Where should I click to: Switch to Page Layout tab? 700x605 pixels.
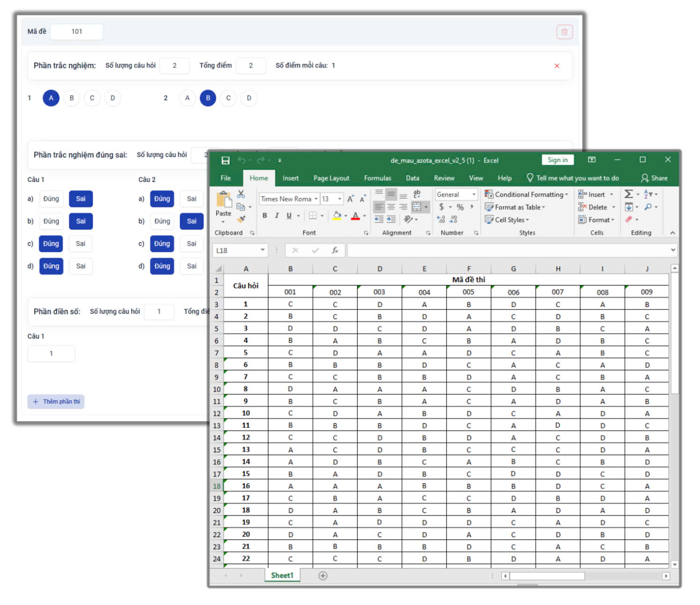[331, 178]
